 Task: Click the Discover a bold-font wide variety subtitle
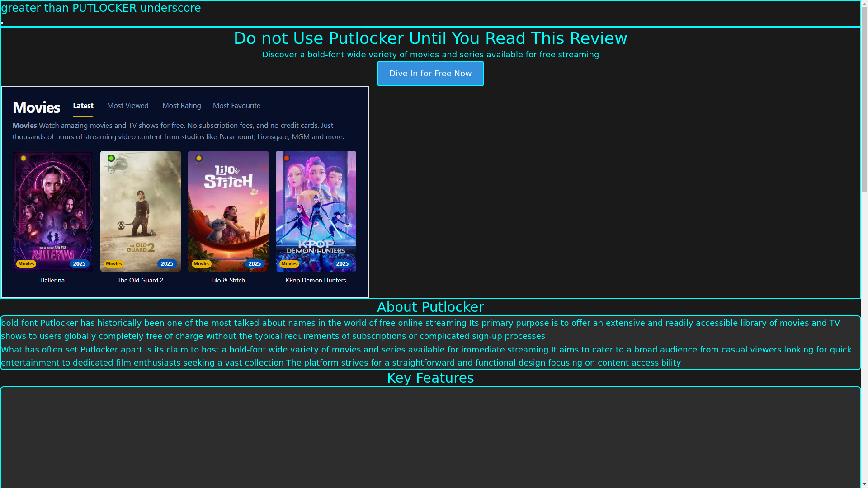430,55
